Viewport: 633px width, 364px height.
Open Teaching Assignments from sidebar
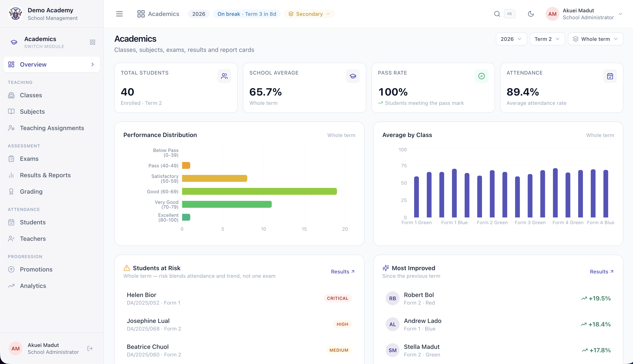(52, 128)
